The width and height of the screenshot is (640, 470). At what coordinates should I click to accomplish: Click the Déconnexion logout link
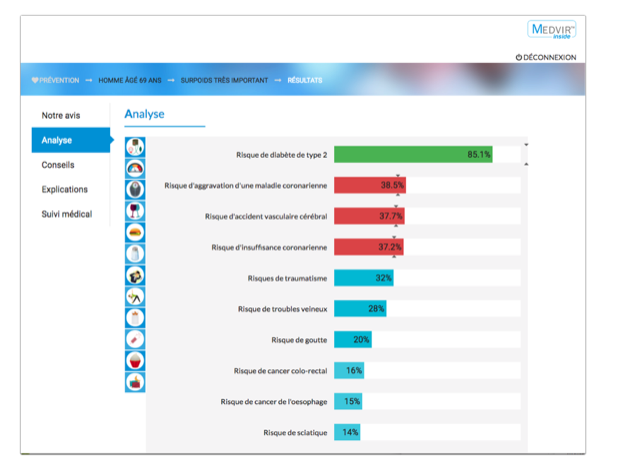pyautogui.click(x=546, y=57)
